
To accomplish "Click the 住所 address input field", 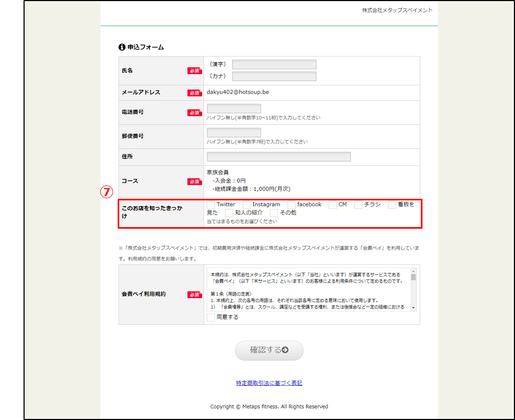I will pyautogui.click(x=279, y=157).
